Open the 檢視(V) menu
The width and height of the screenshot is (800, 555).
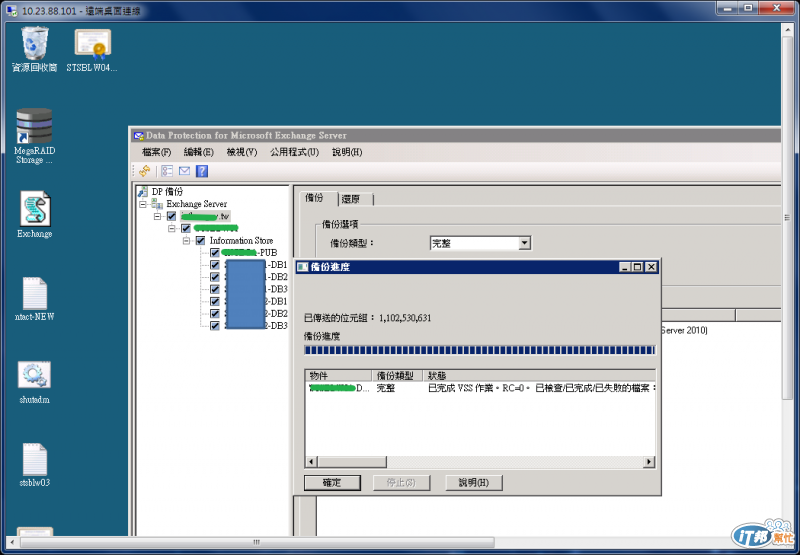[242, 152]
